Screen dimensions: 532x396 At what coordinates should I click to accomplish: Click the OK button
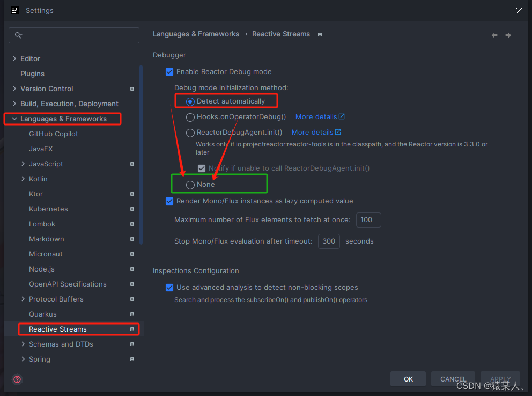pyautogui.click(x=408, y=379)
